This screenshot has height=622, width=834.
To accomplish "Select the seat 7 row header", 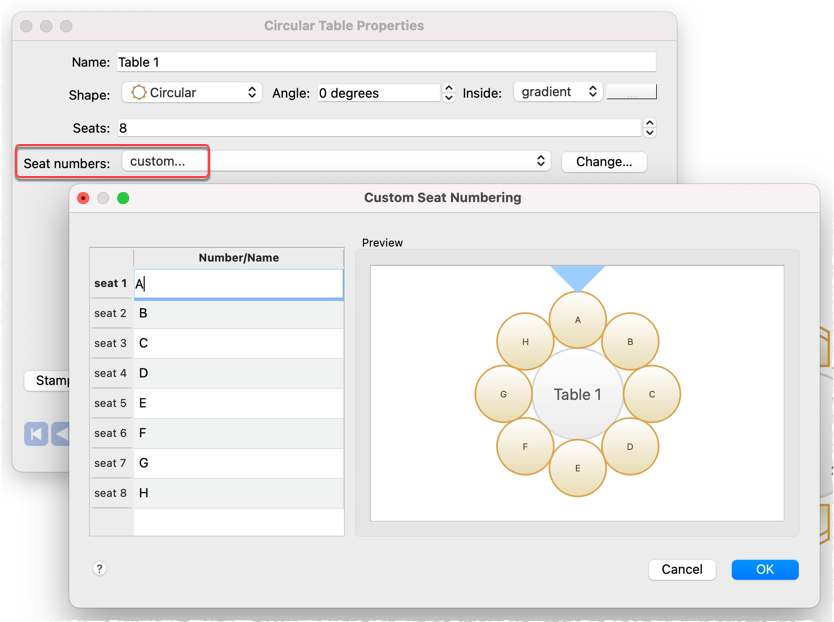I will point(111,463).
